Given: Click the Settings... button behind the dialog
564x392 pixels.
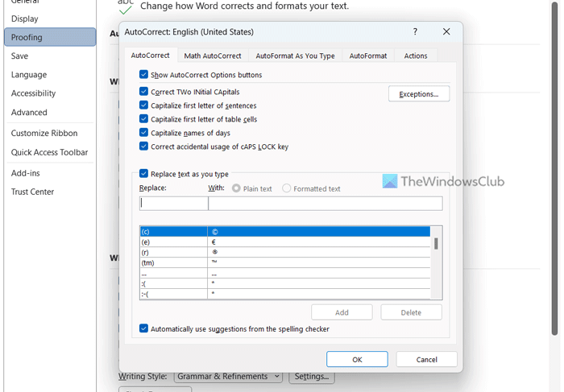Looking at the screenshot, I should tap(312, 377).
